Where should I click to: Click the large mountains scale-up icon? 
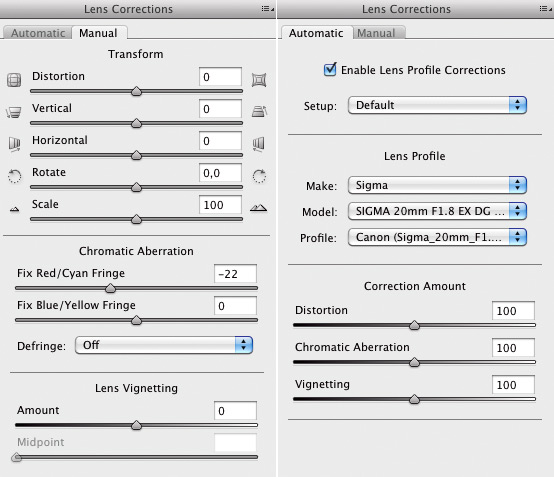pyautogui.click(x=259, y=208)
